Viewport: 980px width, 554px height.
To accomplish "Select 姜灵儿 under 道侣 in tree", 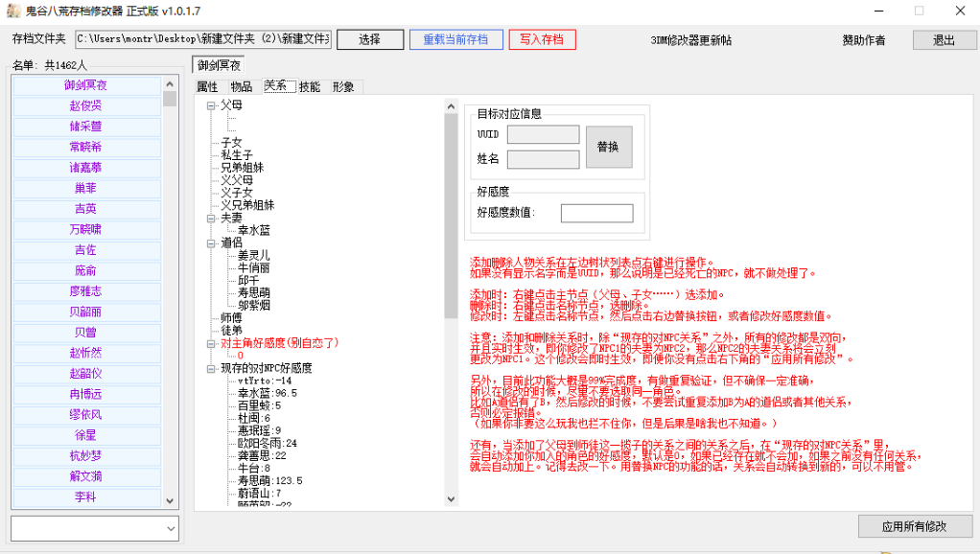I will (x=253, y=255).
